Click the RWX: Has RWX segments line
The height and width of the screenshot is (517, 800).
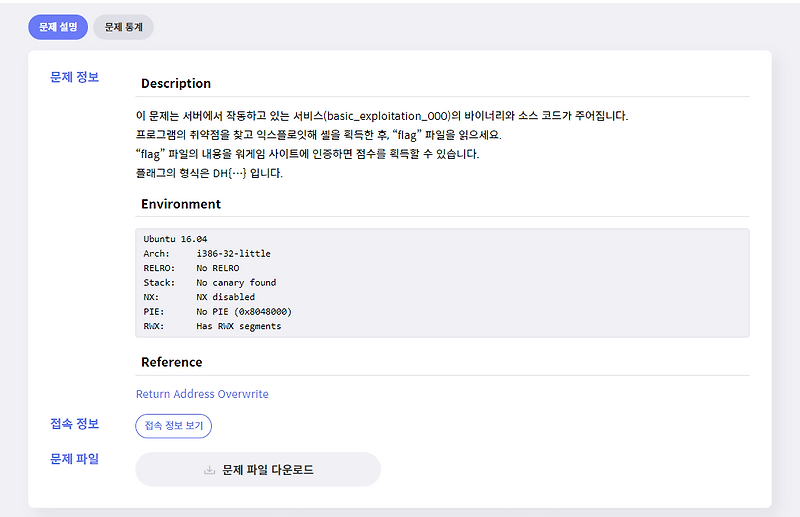pos(212,326)
